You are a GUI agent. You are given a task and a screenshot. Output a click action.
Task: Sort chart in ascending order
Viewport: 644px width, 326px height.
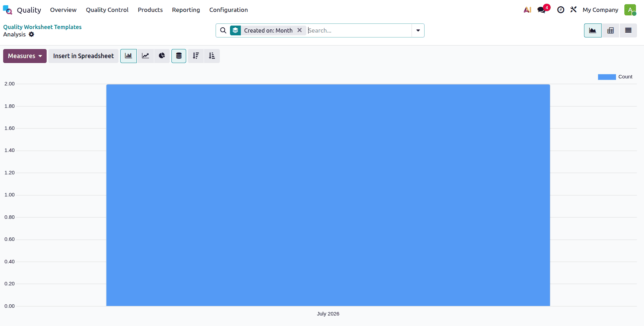click(x=212, y=56)
